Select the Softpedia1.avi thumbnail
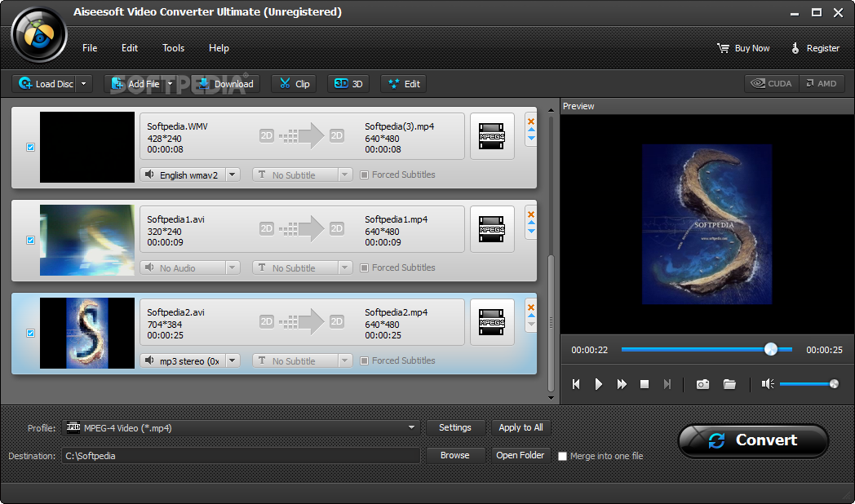Screen dimensions: 855x504 (x=87, y=241)
